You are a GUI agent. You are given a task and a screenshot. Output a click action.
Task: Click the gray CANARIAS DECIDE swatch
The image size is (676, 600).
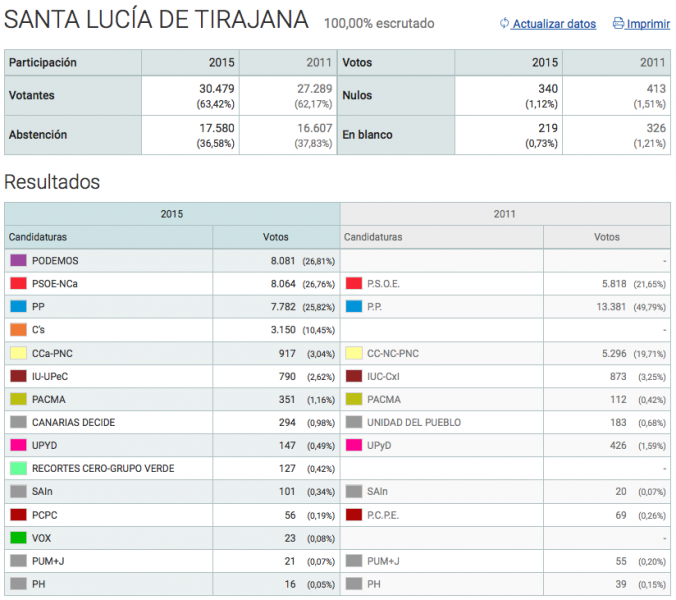tap(19, 422)
